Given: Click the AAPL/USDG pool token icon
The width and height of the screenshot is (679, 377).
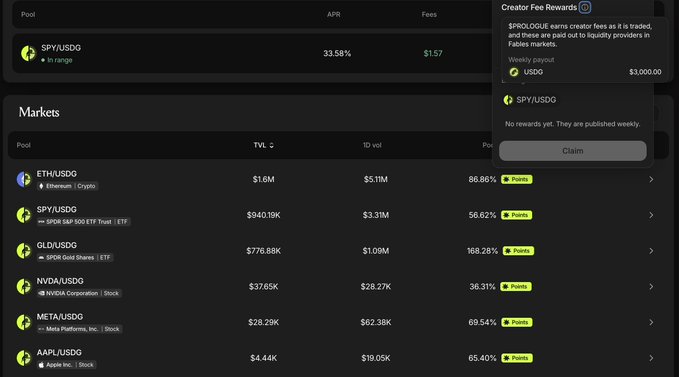Looking at the screenshot, I should [24, 358].
